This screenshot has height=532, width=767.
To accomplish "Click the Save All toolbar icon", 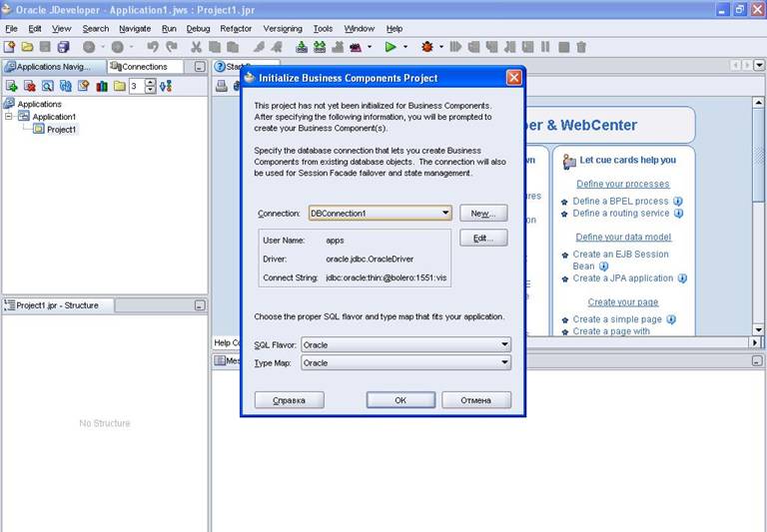I will [64, 47].
